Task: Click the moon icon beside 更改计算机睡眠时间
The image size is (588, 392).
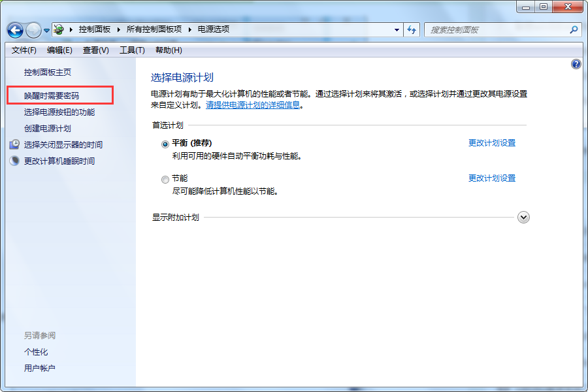Action: click(x=14, y=161)
